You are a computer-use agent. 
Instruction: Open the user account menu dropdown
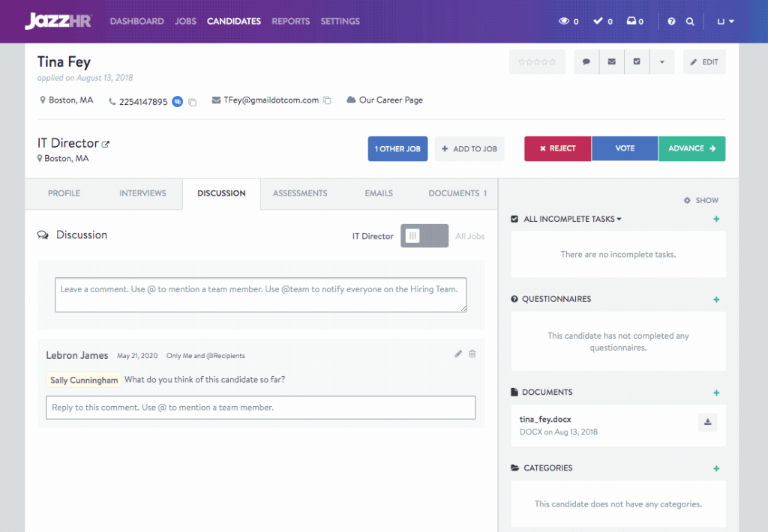725,22
